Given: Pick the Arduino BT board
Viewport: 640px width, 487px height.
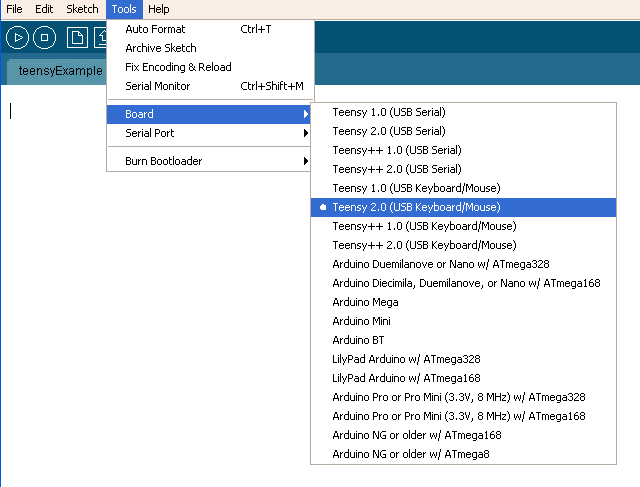Looking at the screenshot, I should (463, 340).
